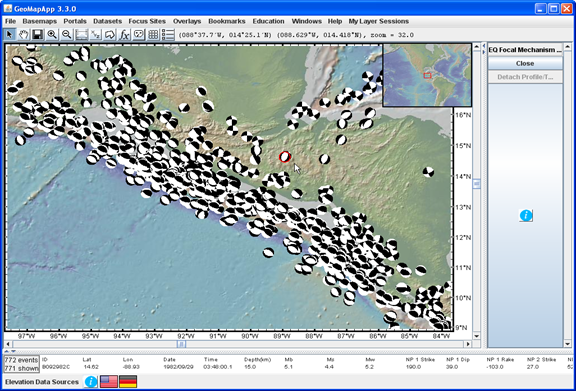Select the lasso polygon tool
Viewport: 576px width, 391px height.
tap(110, 35)
